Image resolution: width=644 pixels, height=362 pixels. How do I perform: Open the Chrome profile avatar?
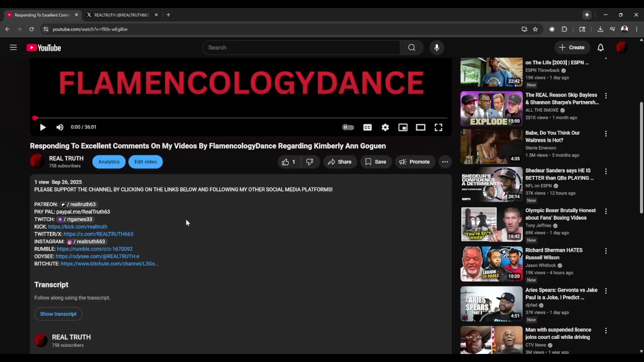[624, 29]
